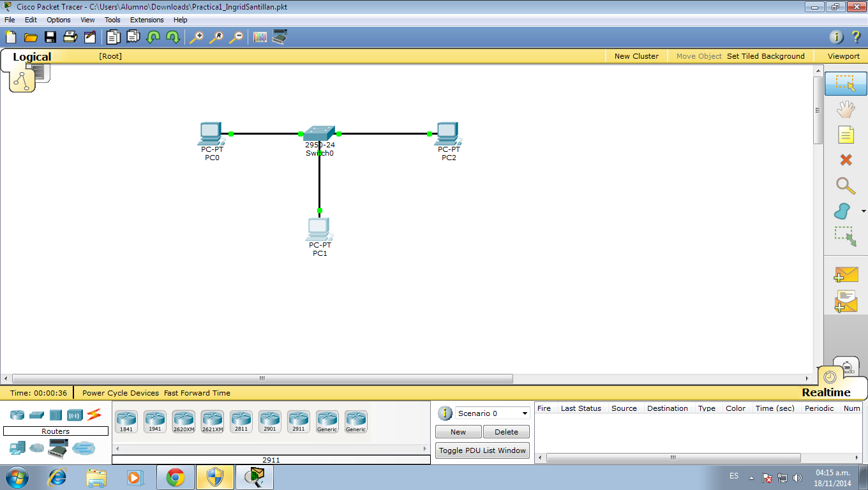Choose the Add Complex PDU tool
This screenshot has height=490, width=868.
pos(845,301)
